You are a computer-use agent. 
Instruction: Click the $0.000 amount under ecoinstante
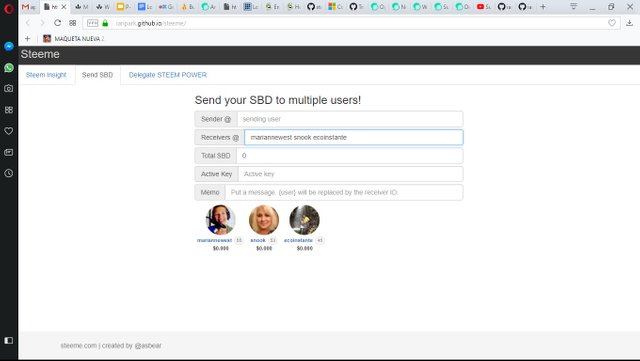click(305, 248)
